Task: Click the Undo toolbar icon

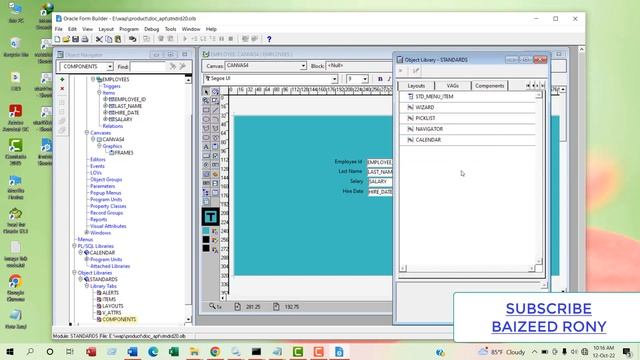Action: point(132,39)
